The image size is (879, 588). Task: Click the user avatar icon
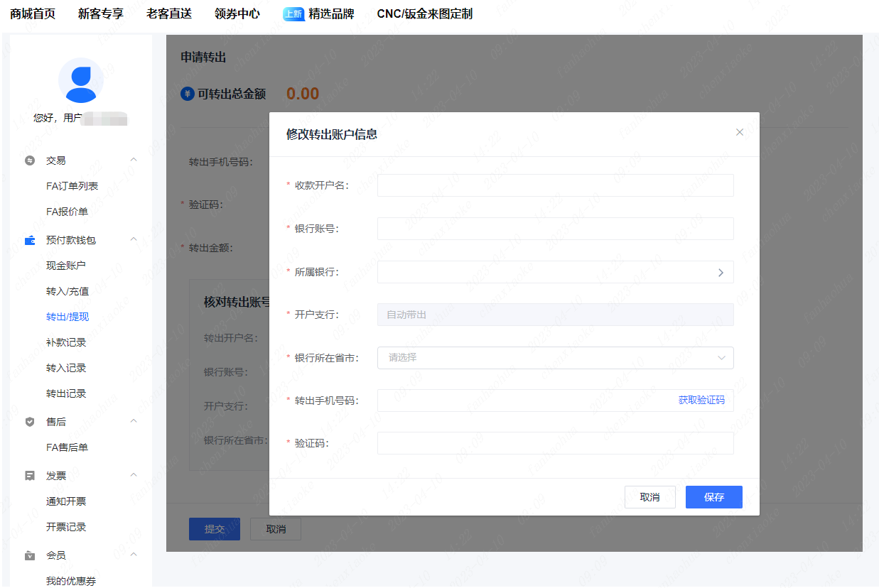[80, 81]
